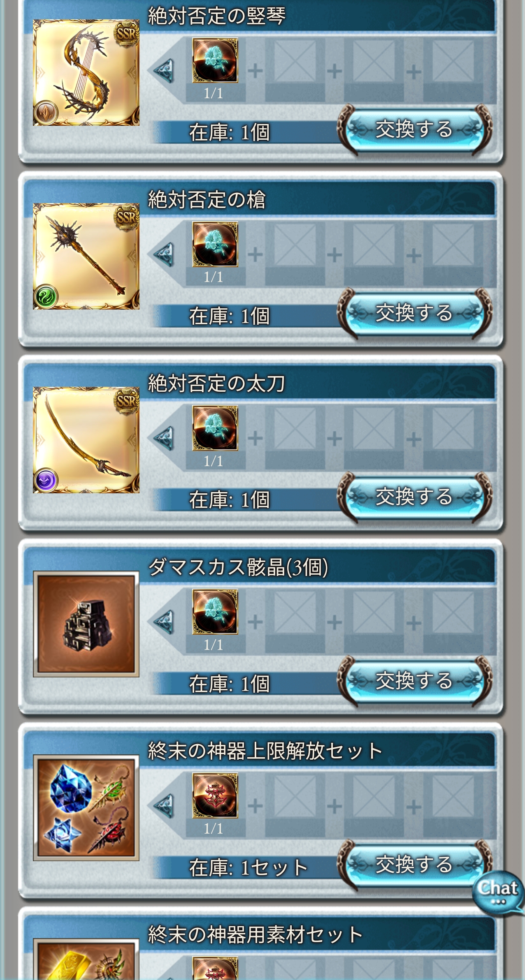
Task: Tap the crystal arrow beside ダマスカス骸晶 cost
Action: coord(164,622)
